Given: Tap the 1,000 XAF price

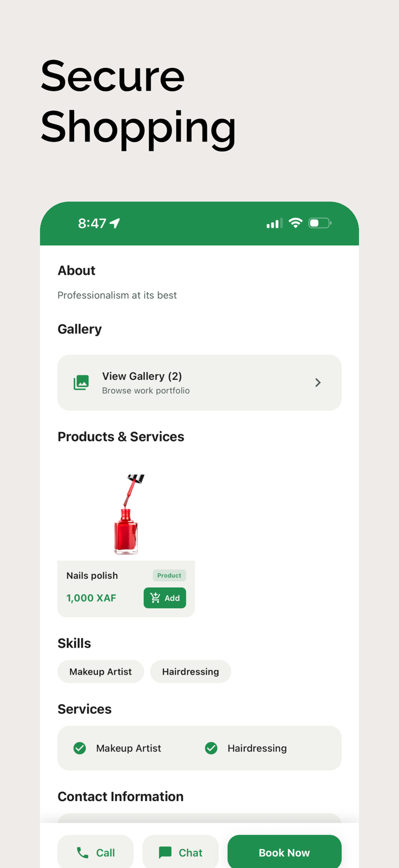Looking at the screenshot, I should 91,598.
